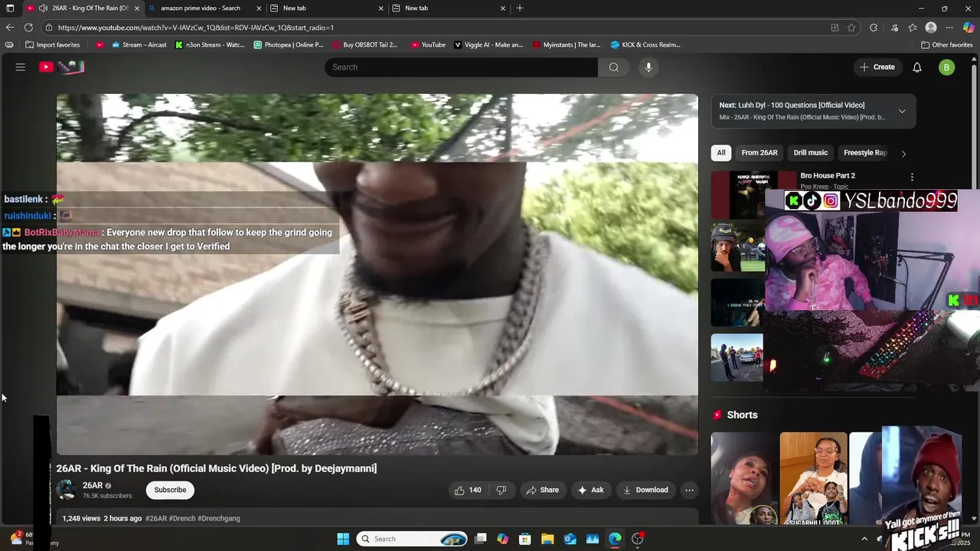This screenshot has height=551, width=980.
Task: Select the Drill music chip
Action: pos(810,153)
